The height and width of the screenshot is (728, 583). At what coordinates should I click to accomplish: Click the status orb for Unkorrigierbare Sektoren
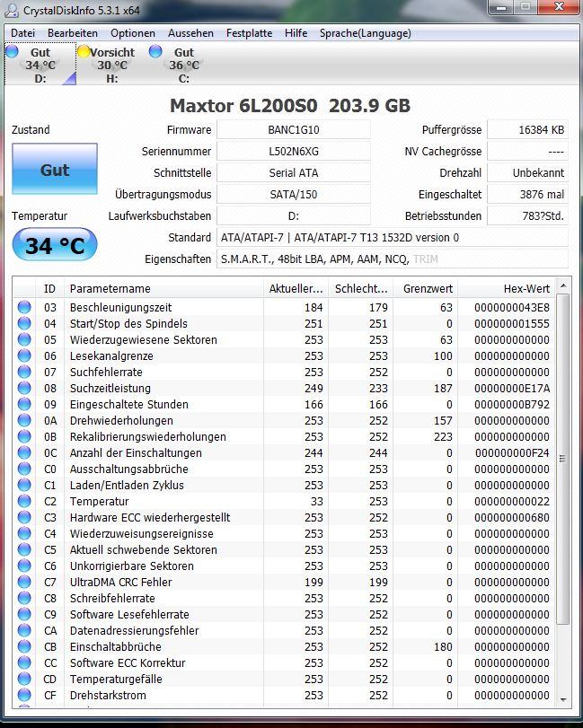24,566
